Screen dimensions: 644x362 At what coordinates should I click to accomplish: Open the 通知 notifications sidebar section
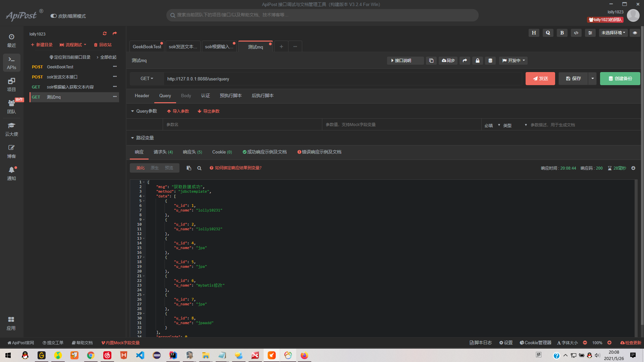[11, 174]
